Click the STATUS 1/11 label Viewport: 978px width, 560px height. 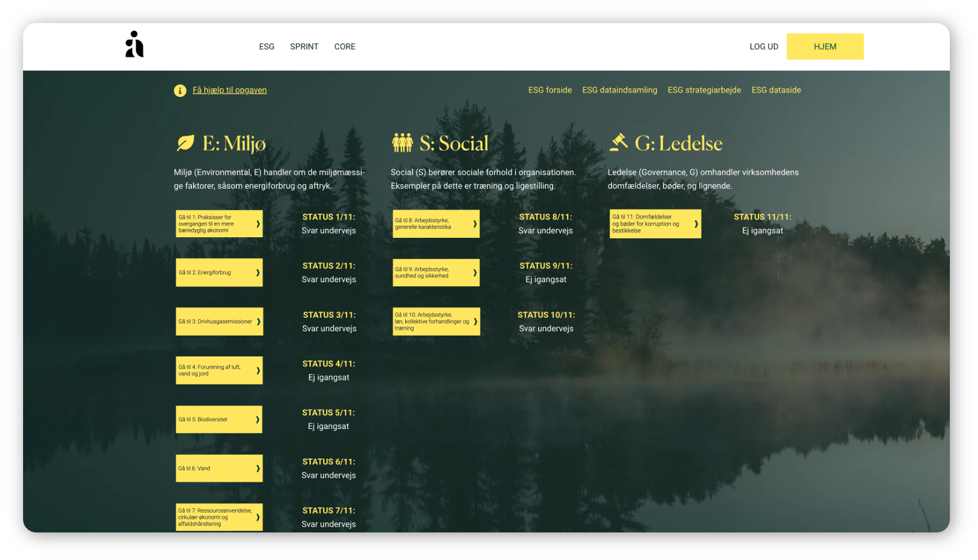click(x=329, y=217)
